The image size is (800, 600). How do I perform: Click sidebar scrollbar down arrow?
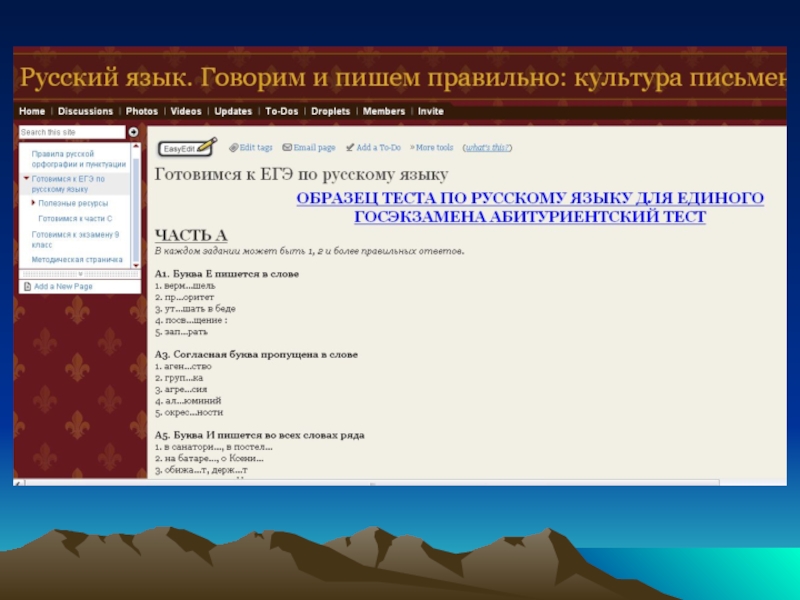tap(136, 265)
